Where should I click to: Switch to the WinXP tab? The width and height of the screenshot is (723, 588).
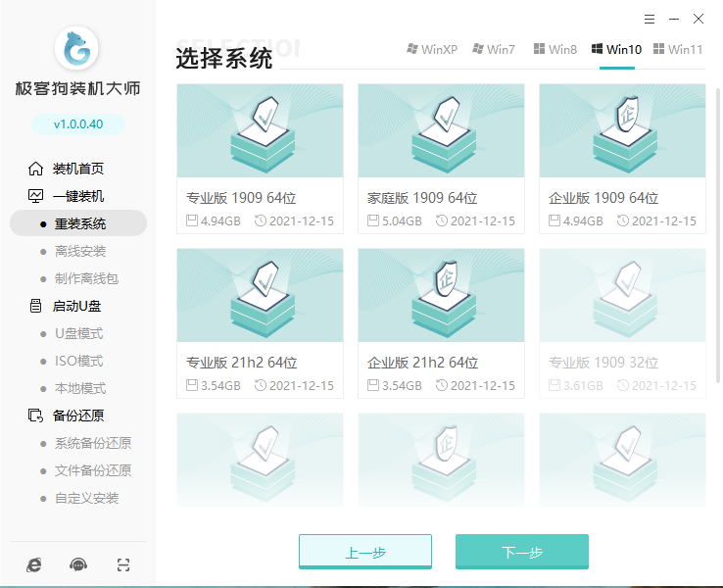[431, 50]
